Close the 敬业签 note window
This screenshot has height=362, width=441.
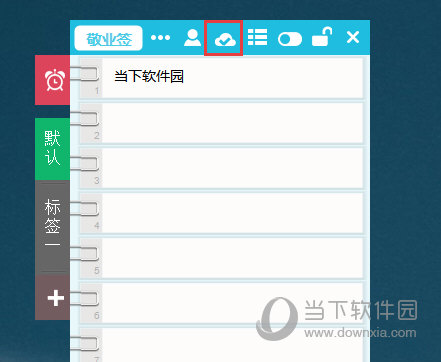(353, 37)
